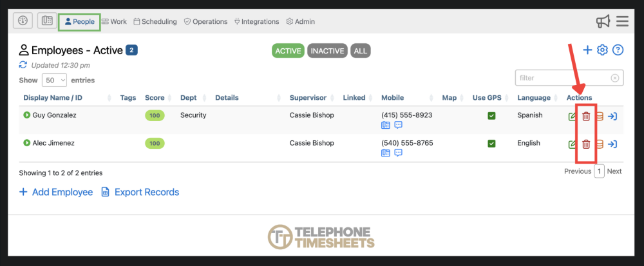The height and width of the screenshot is (266, 644).
Task: Click the chat message icon under Guy Gonzalez's mobile
Action: click(x=399, y=125)
